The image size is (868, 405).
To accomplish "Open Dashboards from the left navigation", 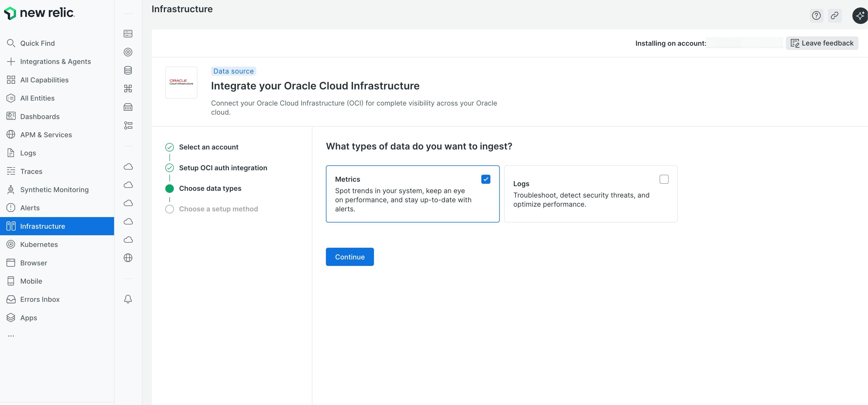I will tap(40, 116).
